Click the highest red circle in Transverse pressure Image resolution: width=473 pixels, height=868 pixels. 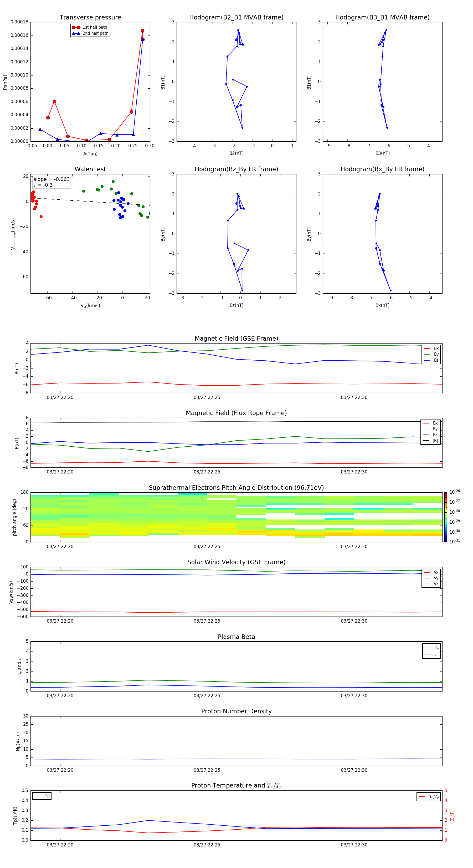142,31
